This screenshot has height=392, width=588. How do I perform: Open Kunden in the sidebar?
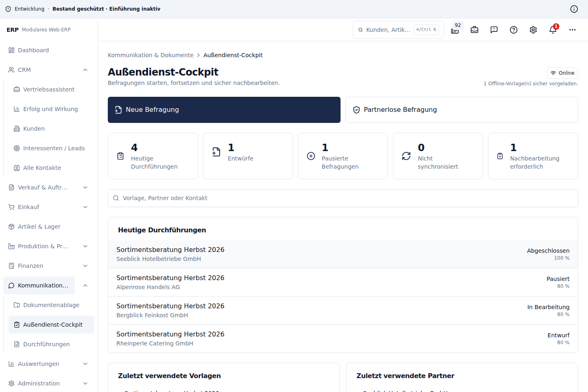coord(51,129)
